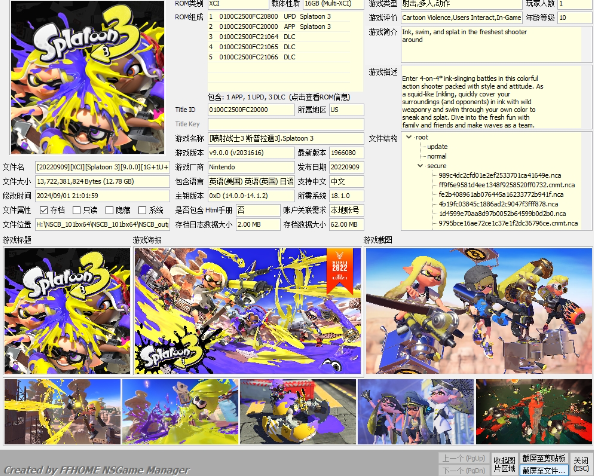Click the save journal size field 2.00 MB
This screenshot has width=594, height=476.
(x=258, y=225)
